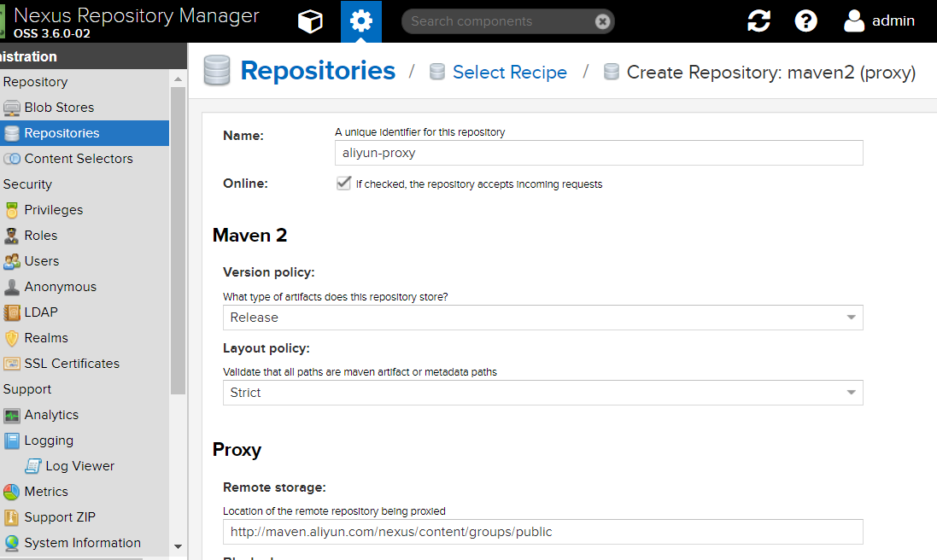
Task: Open the Help question mark icon
Action: 805,21
